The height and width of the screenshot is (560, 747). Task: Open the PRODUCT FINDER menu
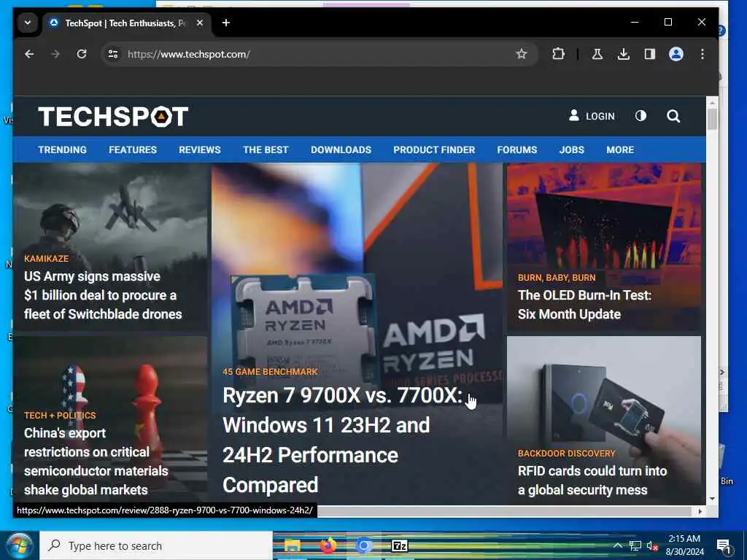[x=434, y=150]
